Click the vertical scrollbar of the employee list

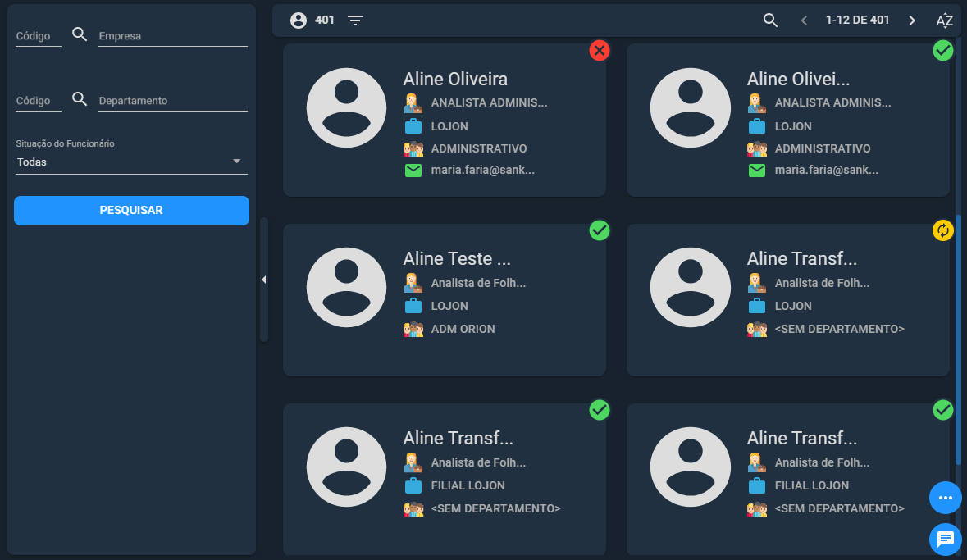point(958,339)
